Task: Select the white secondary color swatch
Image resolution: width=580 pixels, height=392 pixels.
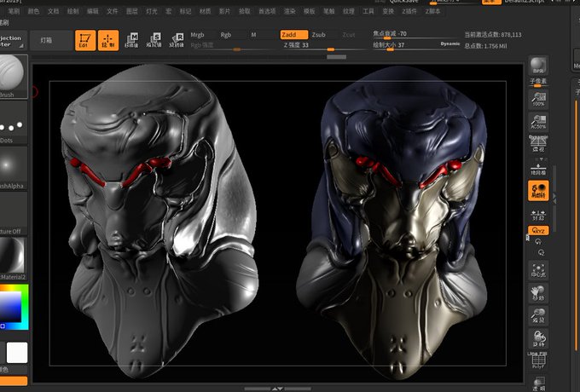Action: pos(17,353)
